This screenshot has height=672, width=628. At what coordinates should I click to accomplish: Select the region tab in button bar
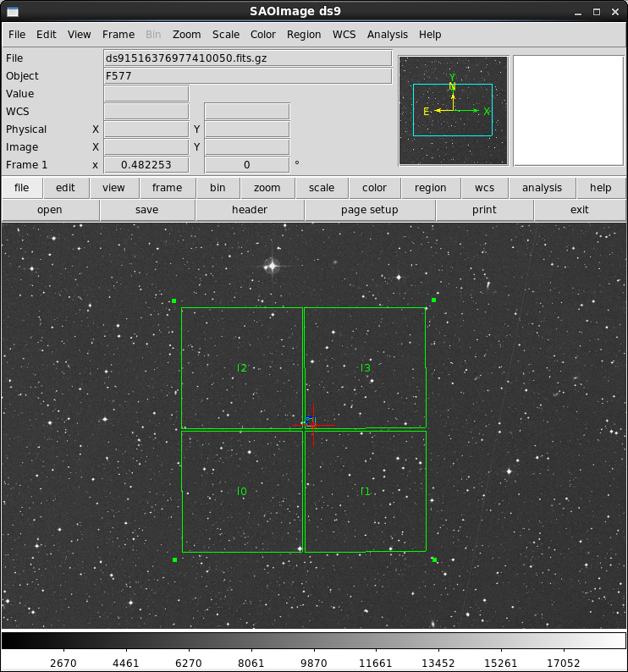pyautogui.click(x=431, y=188)
